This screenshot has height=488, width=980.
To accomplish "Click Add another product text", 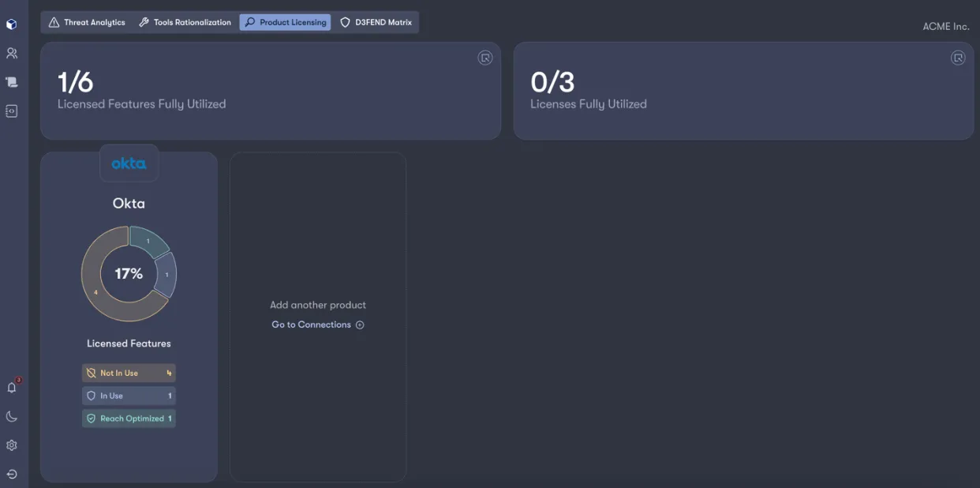I will coord(318,305).
